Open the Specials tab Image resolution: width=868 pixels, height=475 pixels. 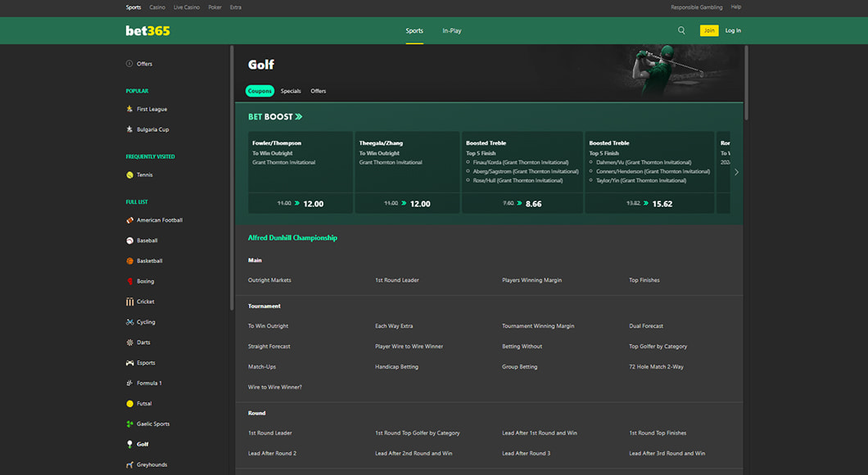coord(291,91)
